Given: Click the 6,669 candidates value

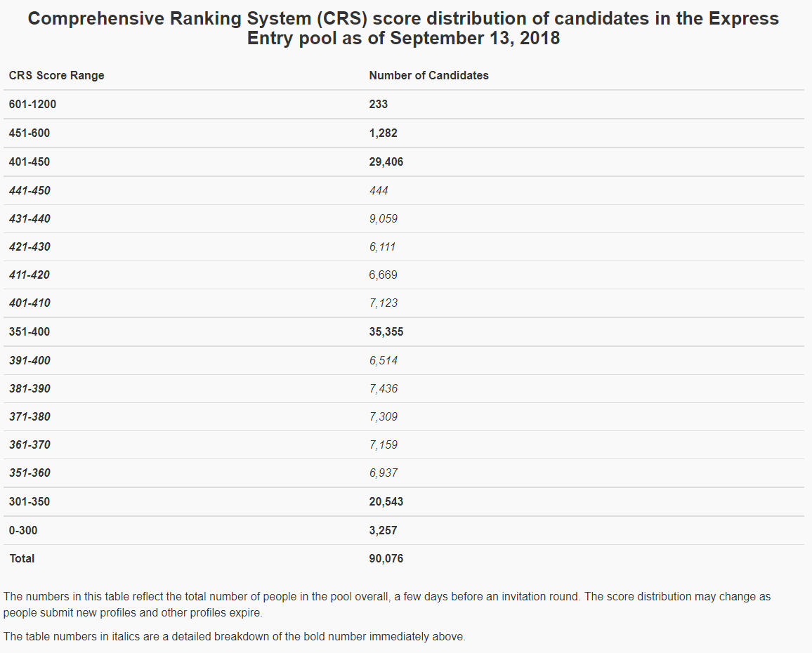Looking at the screenshot, I should click(x=383, y=275).
